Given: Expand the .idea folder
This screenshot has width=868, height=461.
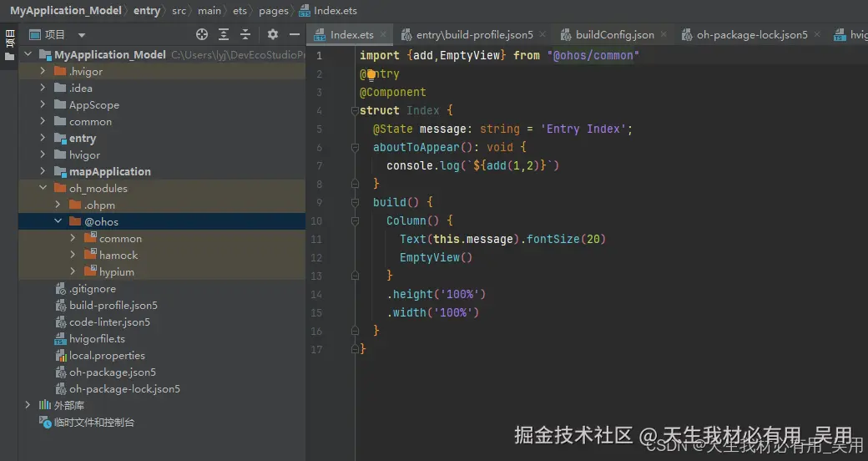Looking at the screenshot, I should [x=43, y=88].
